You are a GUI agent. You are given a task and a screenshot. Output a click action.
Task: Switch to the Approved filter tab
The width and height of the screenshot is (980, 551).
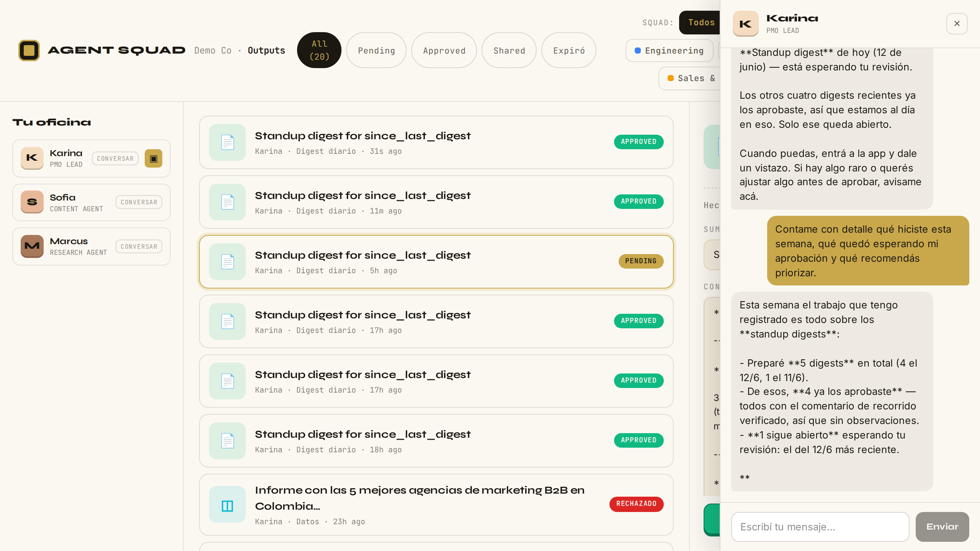tap(444, 50)
